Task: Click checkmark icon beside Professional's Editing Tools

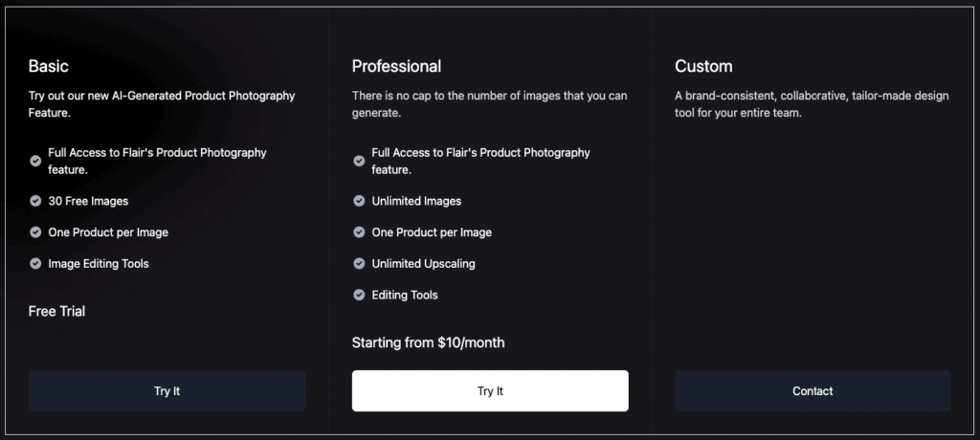Action: 359,295
